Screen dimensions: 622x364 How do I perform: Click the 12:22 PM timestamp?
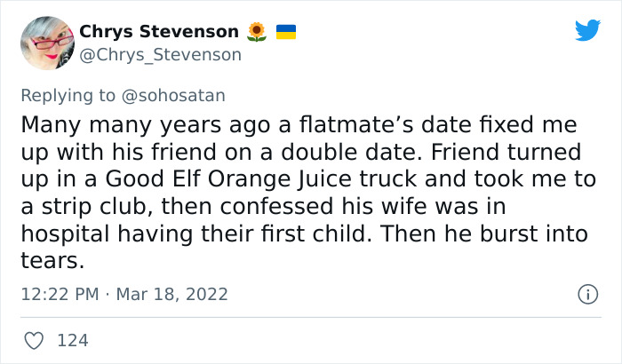[57, 294]
